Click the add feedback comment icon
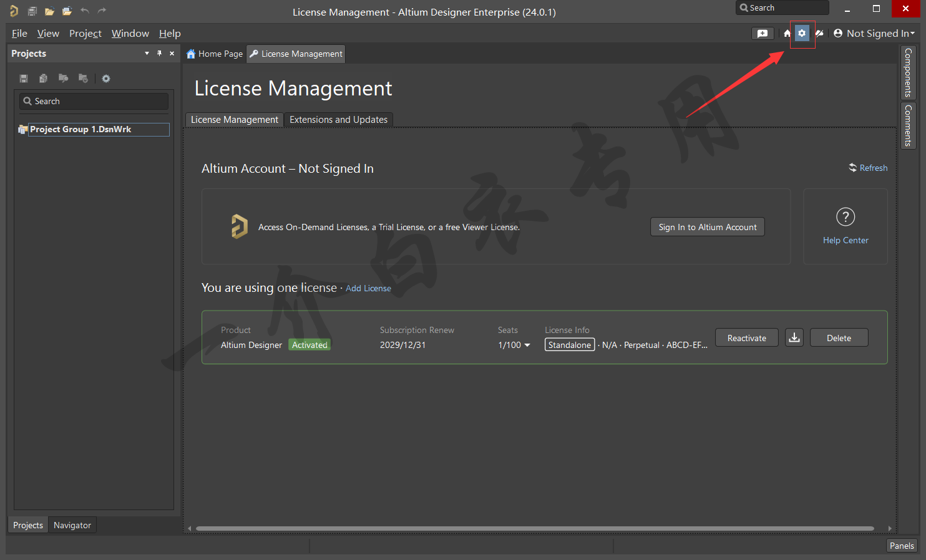 pyautogui.click(x=763, y=34)
